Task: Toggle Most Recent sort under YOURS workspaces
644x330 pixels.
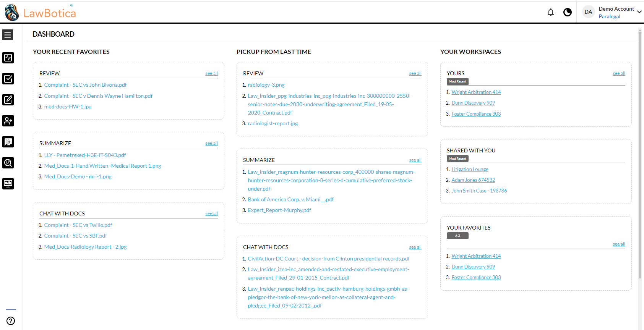Action: [x=457, y=81]
